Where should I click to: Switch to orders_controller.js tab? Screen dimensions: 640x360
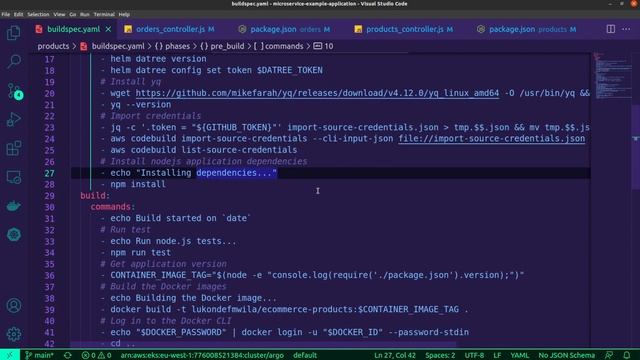coord(169,29)
